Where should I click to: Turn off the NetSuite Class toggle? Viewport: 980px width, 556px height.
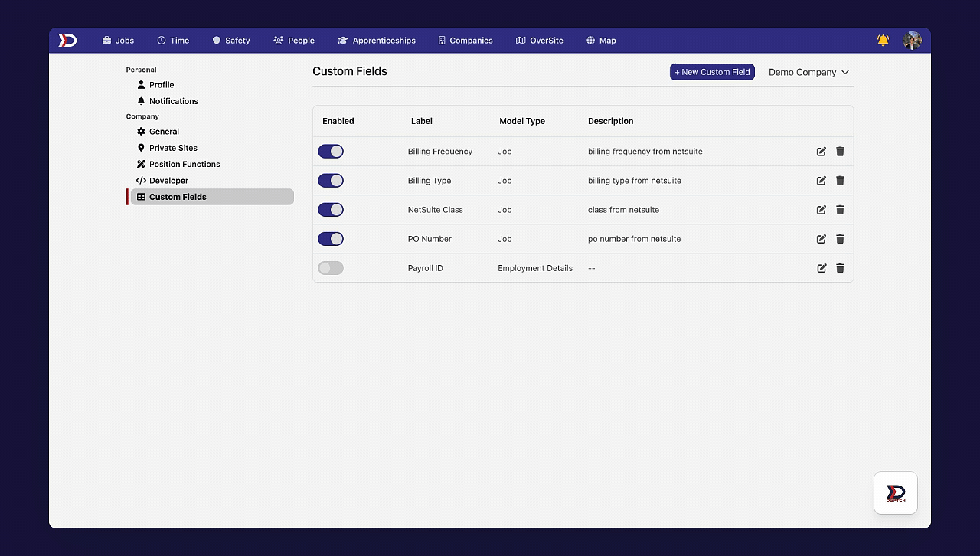(x=331, y=210)
